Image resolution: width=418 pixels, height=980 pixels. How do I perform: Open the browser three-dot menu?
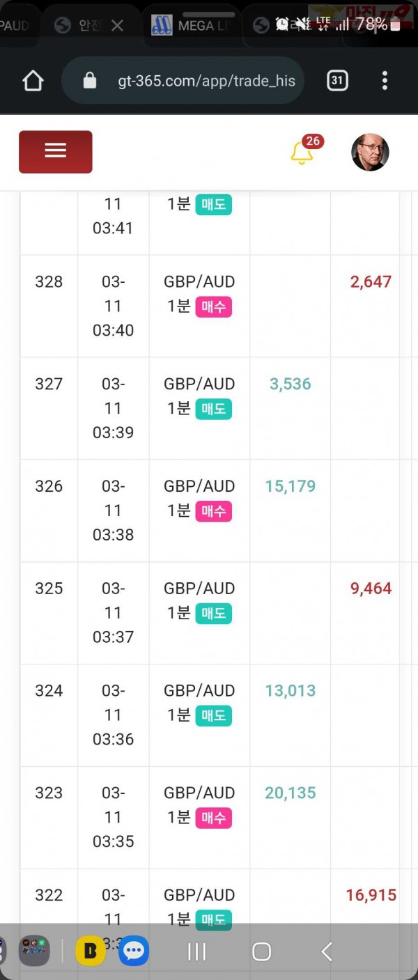pos(385,81)
